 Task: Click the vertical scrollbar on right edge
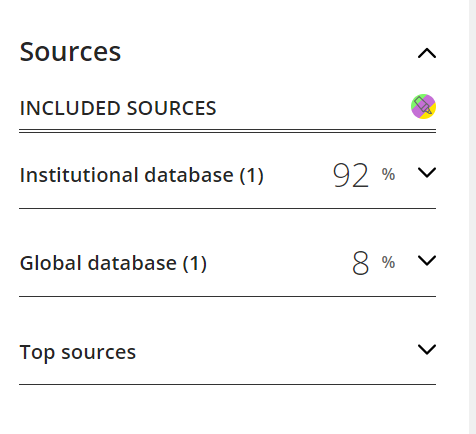pos(472,217)
